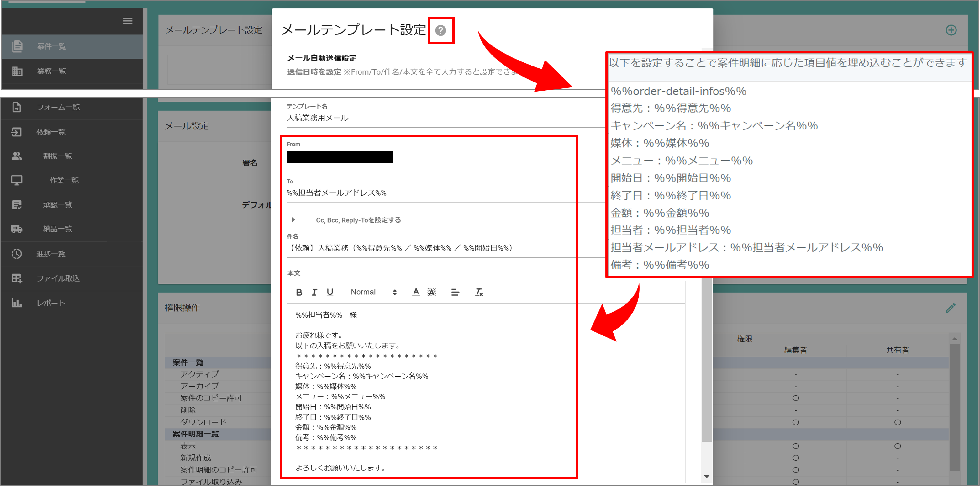
Task: Click the modal vertical scrollbar thumb
Action: (706, 360)
